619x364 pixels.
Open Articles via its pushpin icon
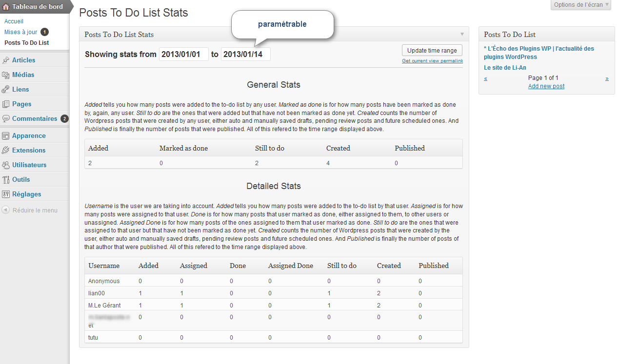tap(6, 60)
